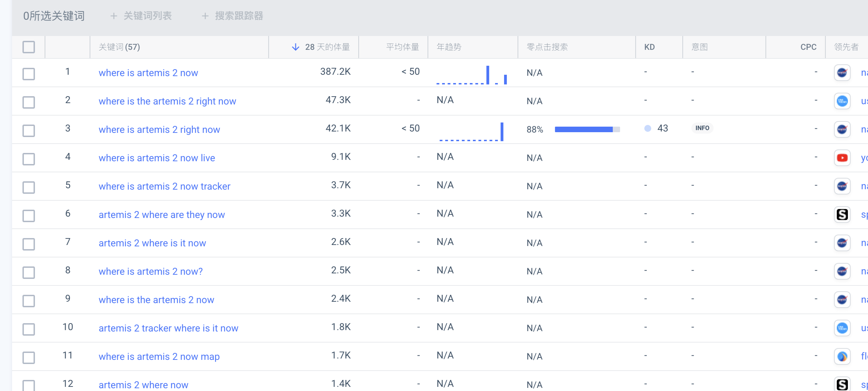Screen dimensions: 868x391
Task: Click YouTube icon for 'now live' row
Action: (x=842, y=158)
